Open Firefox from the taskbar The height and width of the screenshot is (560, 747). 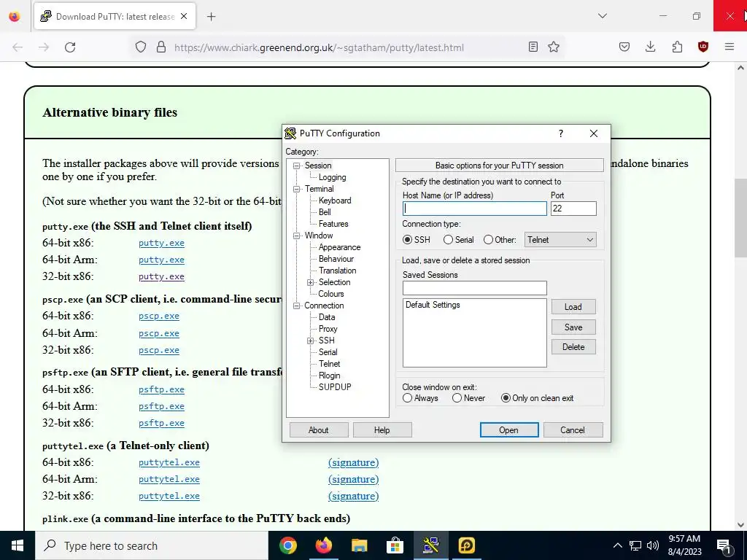point(323,545)
